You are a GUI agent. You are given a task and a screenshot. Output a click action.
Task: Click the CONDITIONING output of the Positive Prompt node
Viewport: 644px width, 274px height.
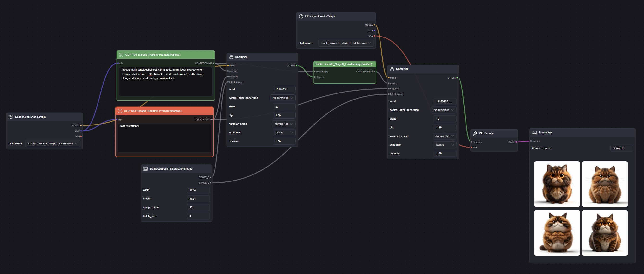213,63
